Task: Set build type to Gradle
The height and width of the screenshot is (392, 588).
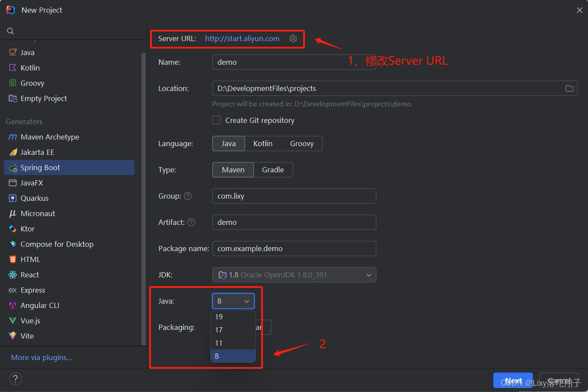Action: tap(273, 170)
